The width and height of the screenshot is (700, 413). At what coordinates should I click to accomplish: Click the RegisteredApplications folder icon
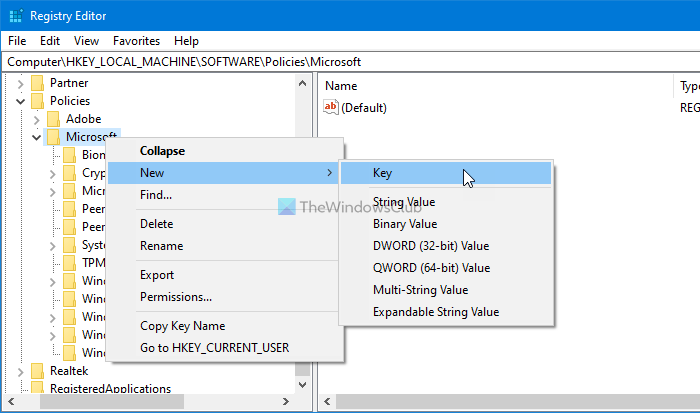38,388
